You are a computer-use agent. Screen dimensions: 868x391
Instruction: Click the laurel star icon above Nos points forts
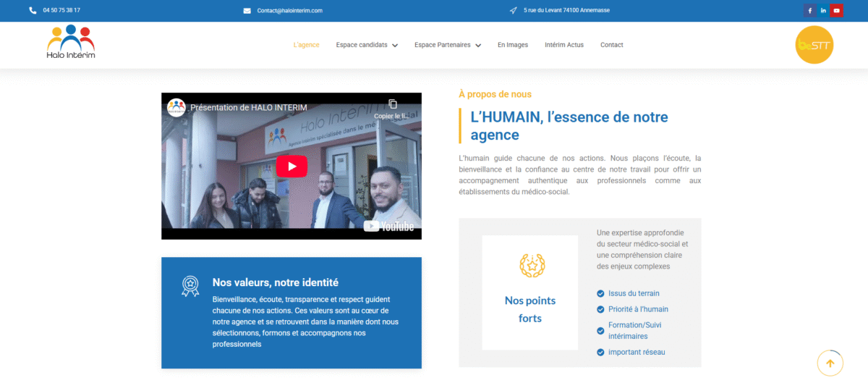click(532, 265)
